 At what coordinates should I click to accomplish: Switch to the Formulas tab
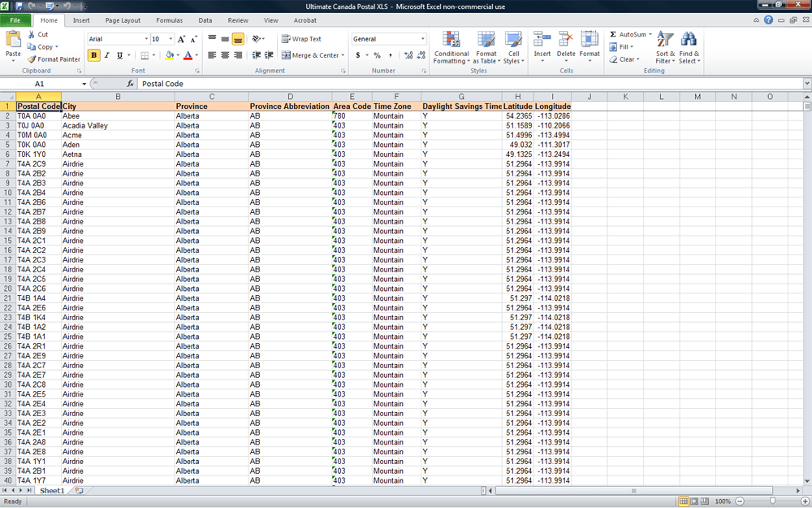point(170,20)
